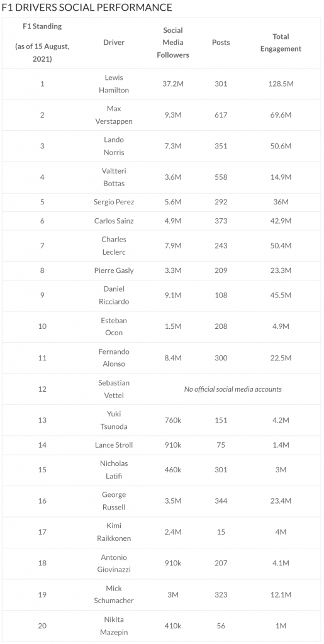Select the Kimi Raikkonen driver cell

pyautogui.click(x=114, y=532)
